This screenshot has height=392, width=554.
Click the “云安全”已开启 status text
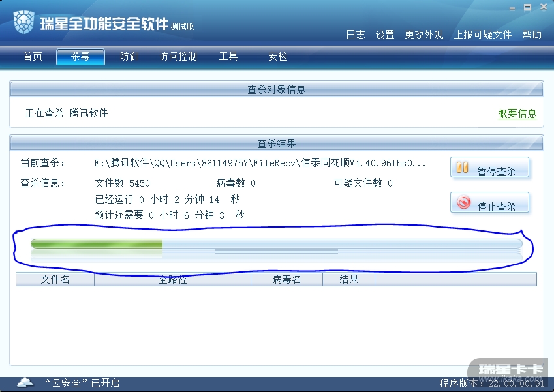point(82,383)
